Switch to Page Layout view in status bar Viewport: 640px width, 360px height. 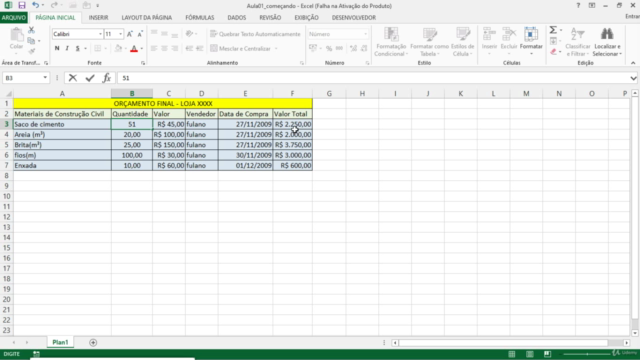[529, 354]
